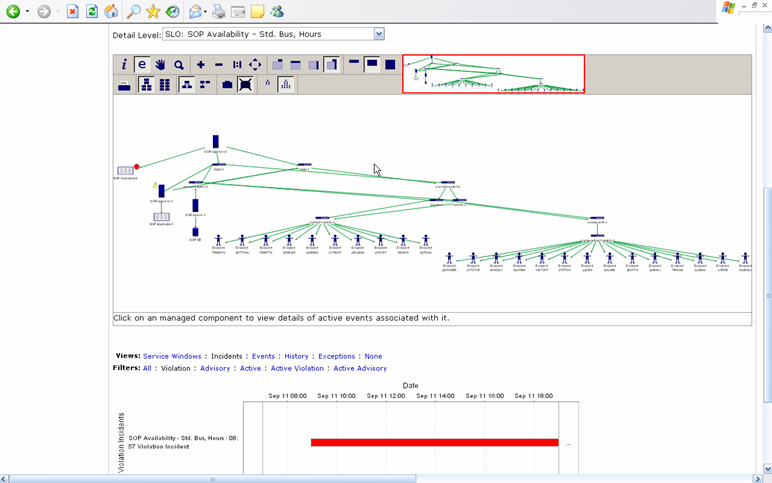Zoom out with the minus icon
The width and height of the screenshot is (772, 483).
point(218,65)
